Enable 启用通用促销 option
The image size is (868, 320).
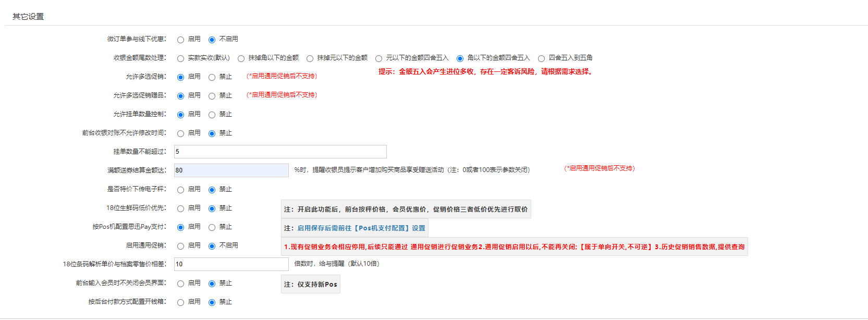click(180, 246)
